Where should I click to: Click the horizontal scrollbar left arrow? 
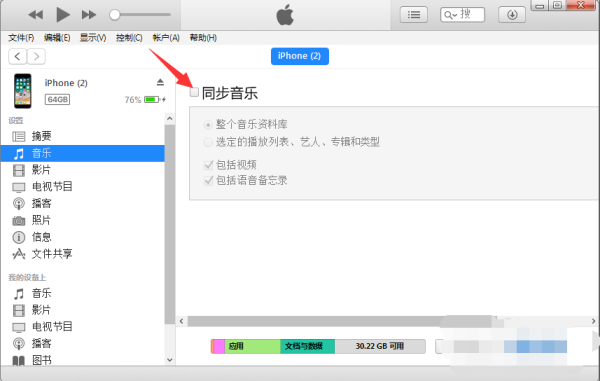181,321
